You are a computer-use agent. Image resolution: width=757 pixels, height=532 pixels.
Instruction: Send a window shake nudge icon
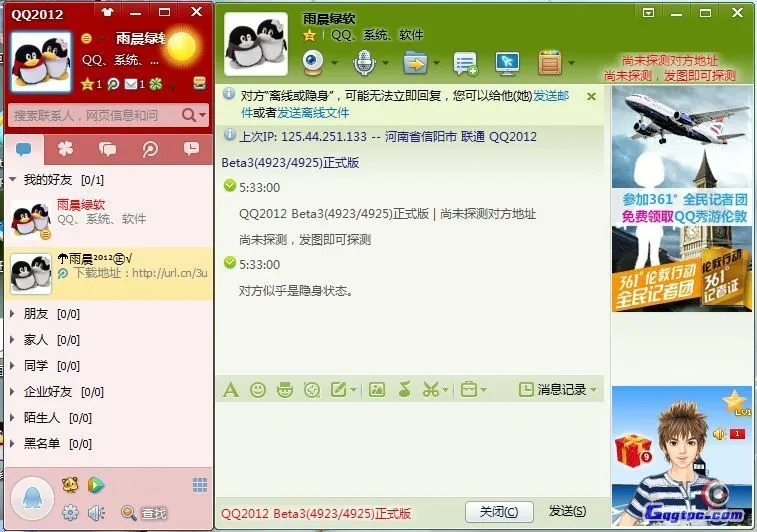click(312, 389)
